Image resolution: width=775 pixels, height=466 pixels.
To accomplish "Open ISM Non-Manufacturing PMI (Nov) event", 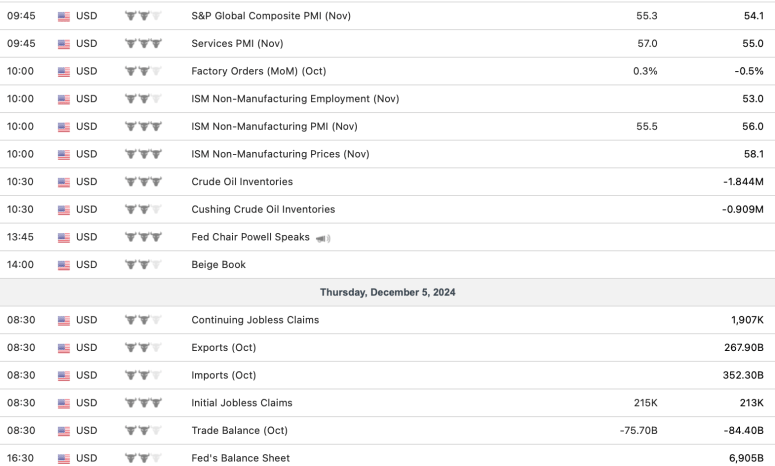I will (274, 127).
